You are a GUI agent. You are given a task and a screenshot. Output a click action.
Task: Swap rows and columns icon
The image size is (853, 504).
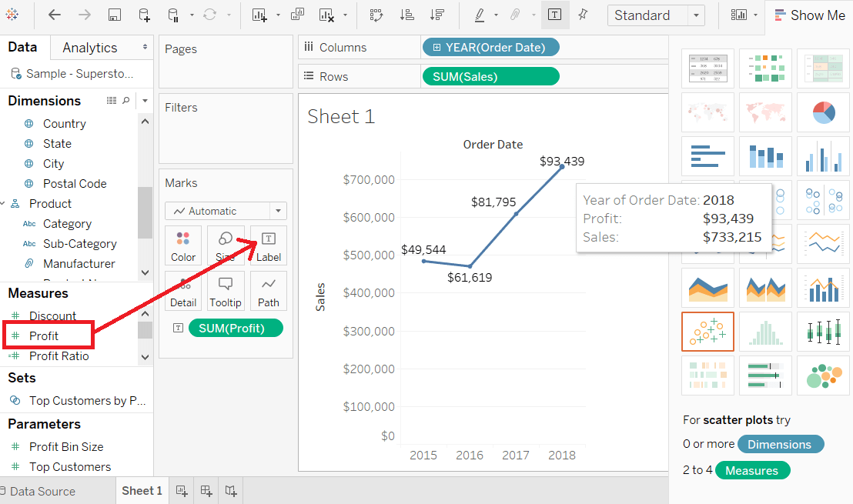click(376, 15)
